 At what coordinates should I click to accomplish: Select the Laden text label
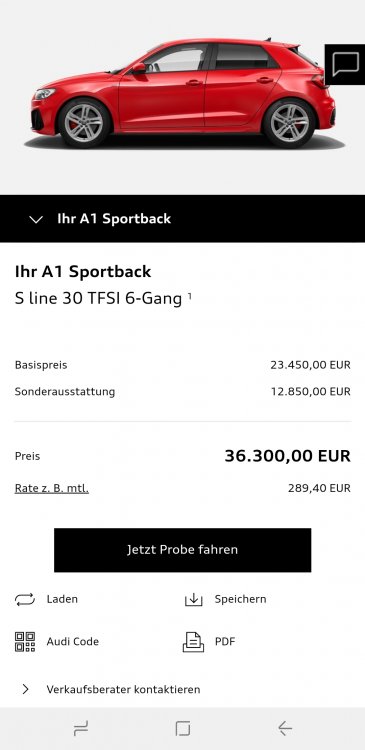[x=62, y=599]
